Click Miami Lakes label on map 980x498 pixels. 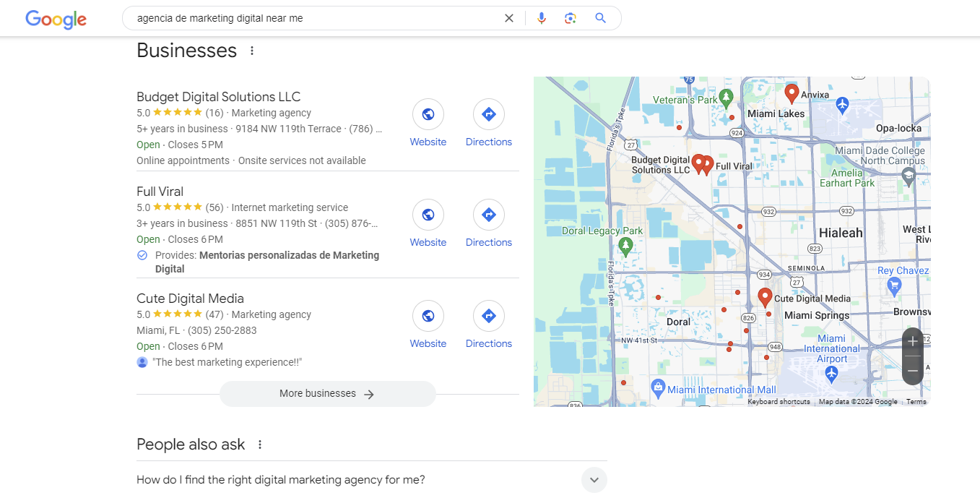[776, 113]
